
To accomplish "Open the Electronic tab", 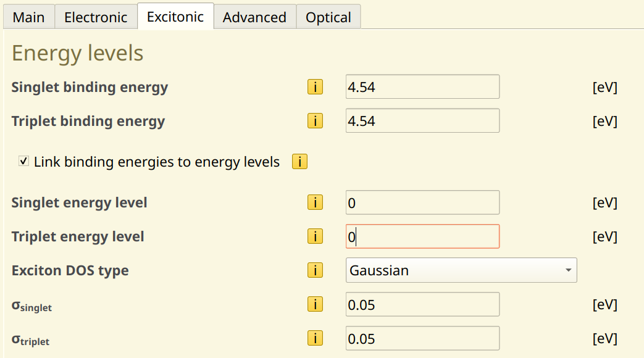I will [96, 17].
